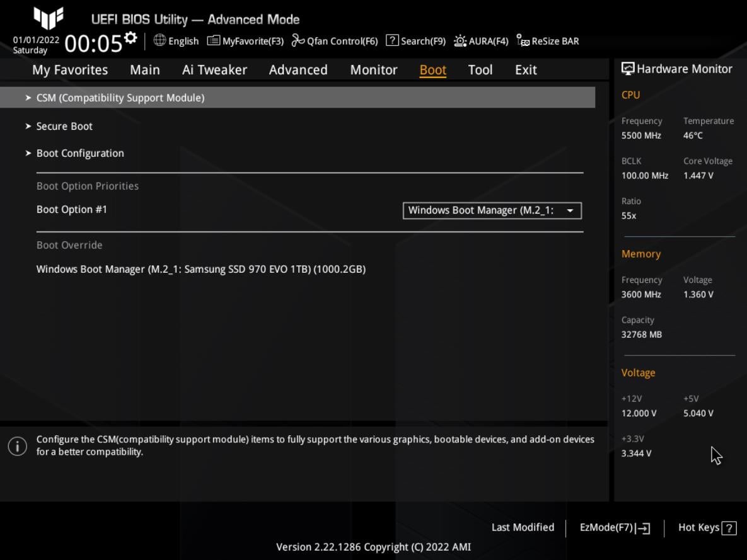Click the Search(F9) question mark icon
This screenshot has height=560, width=747.
tap(392, 40)
